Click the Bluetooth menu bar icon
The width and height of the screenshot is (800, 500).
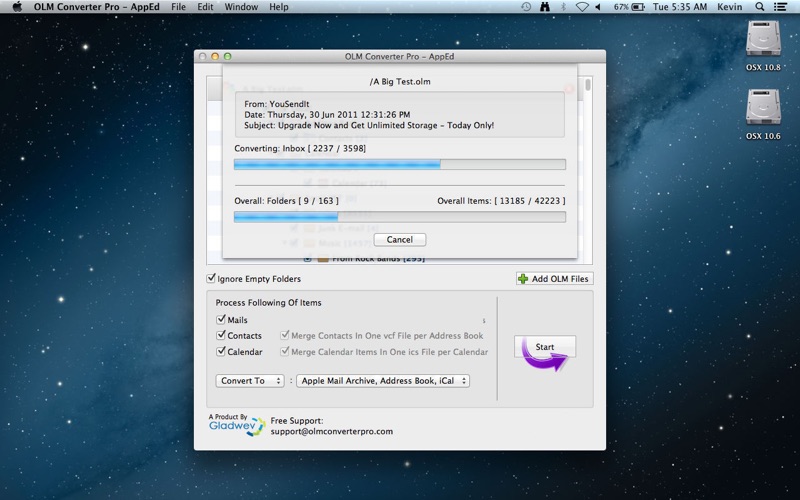(563, 7)
